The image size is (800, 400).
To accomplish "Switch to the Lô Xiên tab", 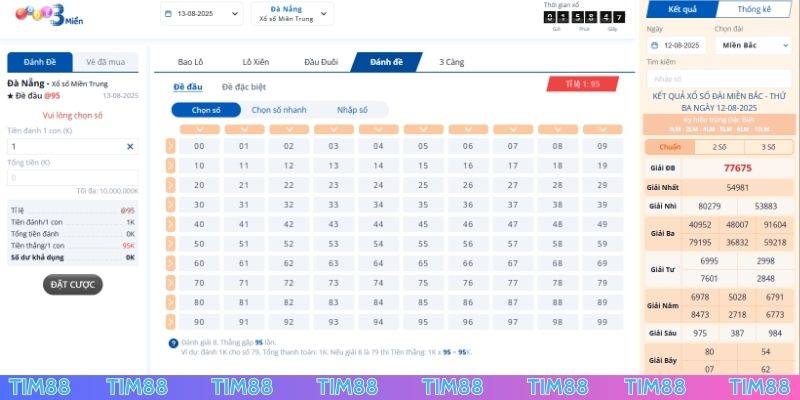I will (x=261, y=62).
